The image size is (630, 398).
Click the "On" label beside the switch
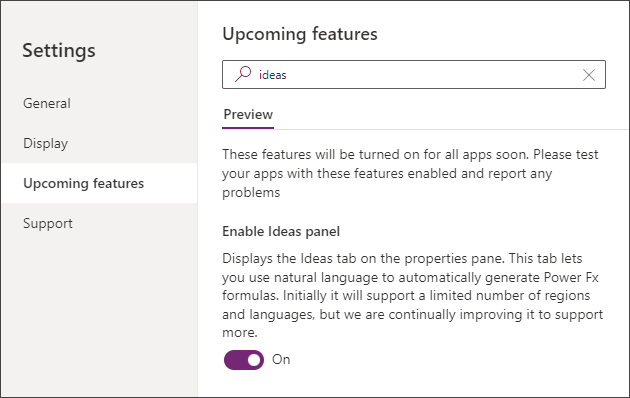pos(281,359)
